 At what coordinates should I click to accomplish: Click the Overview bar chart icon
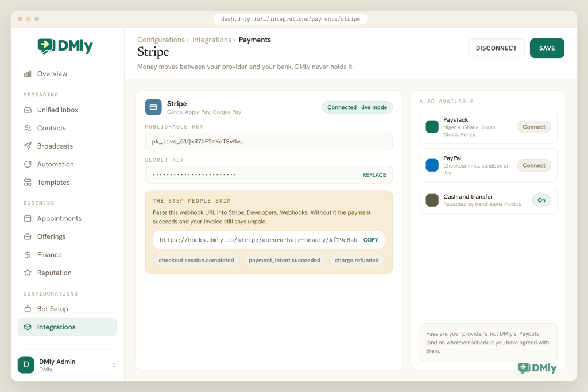28,74
